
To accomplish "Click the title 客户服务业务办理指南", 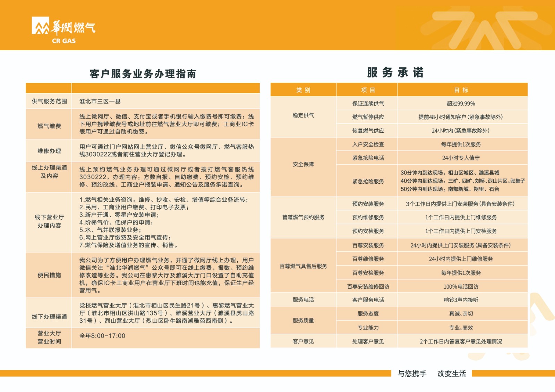I will click(143, 74).
